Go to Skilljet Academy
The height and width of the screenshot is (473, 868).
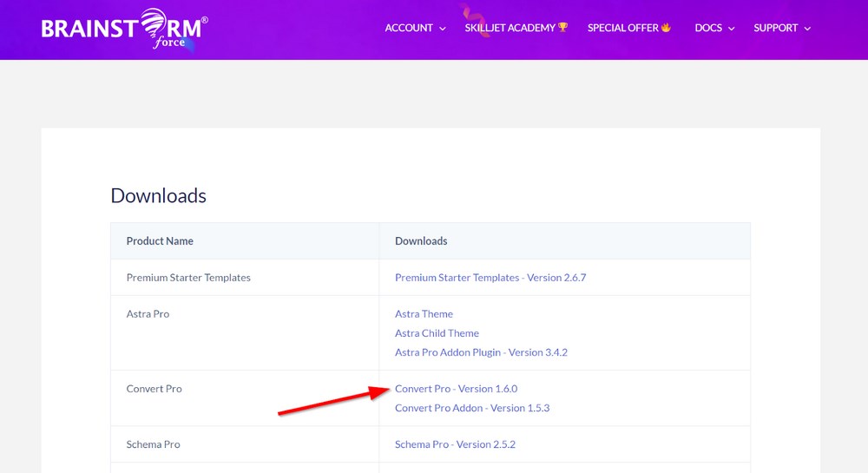click(510, 28)
